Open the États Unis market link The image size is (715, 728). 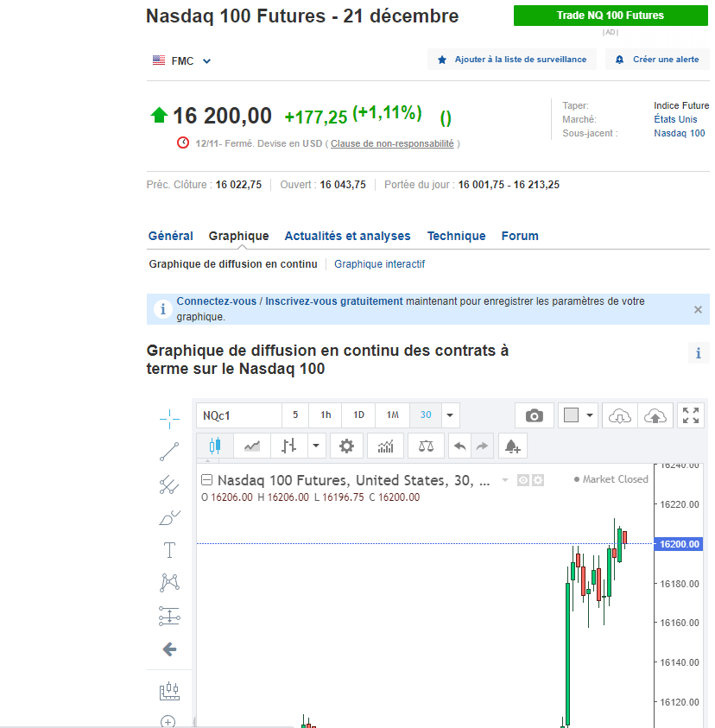[x=675, y=119]
